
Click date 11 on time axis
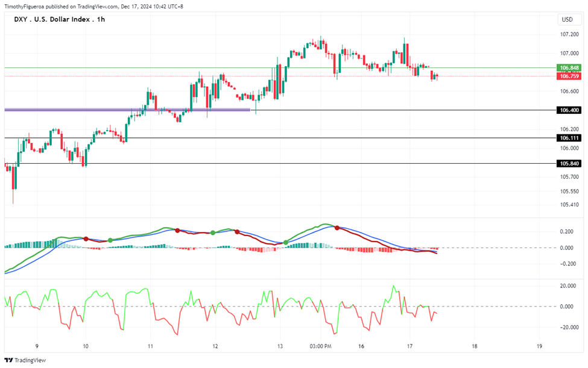pos(150,346)
